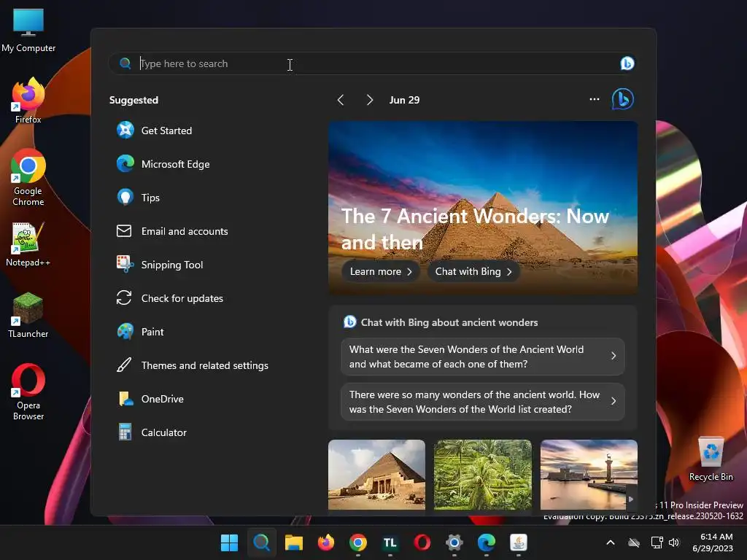Click the OneDrive cloud tray icon
Viewport: 747px width, 560px height.
(634, 542)
